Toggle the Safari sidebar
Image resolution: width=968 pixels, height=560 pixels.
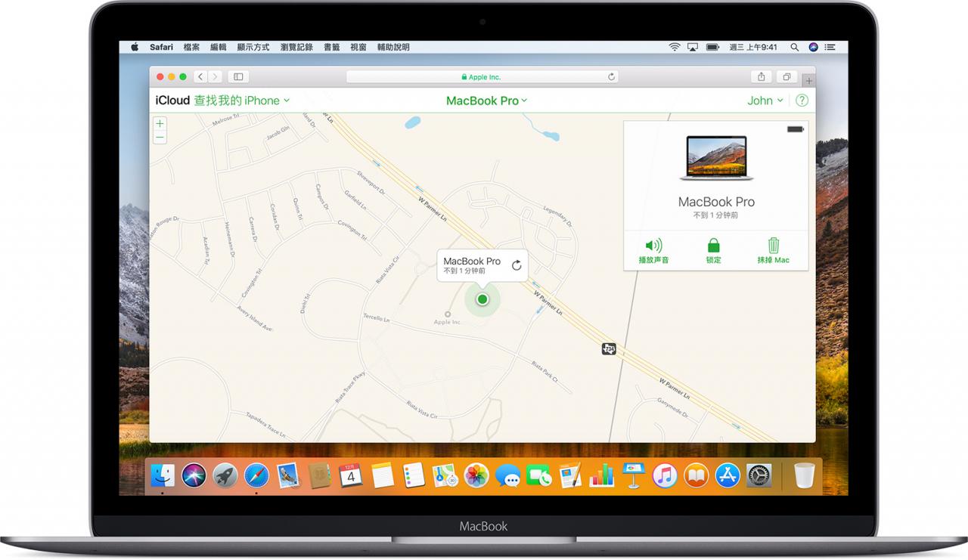(x=238, y=76)
